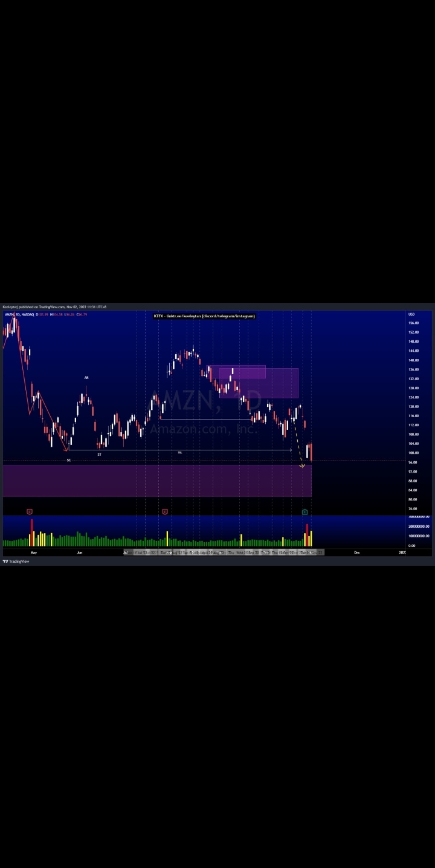Select the 'AR' annotation label on the chart
The width and height of the screenshot is (435, 868).
click(86, 378)
